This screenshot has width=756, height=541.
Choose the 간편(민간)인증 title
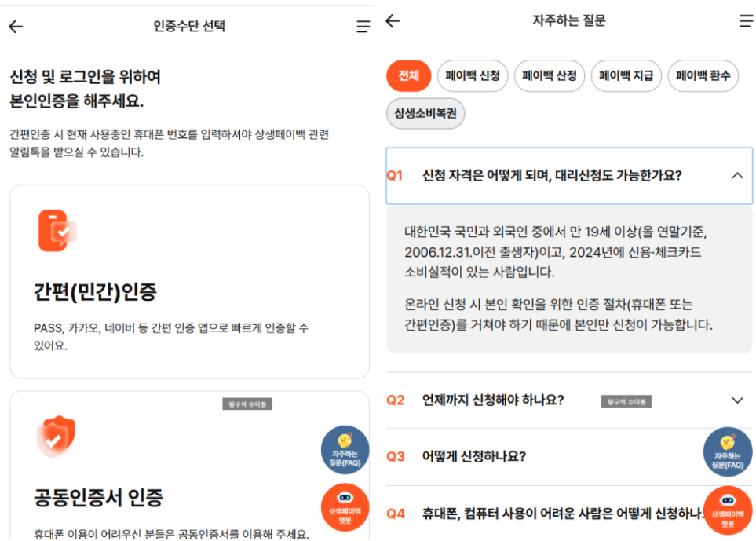pyautogui.click(x=95, y=292)
